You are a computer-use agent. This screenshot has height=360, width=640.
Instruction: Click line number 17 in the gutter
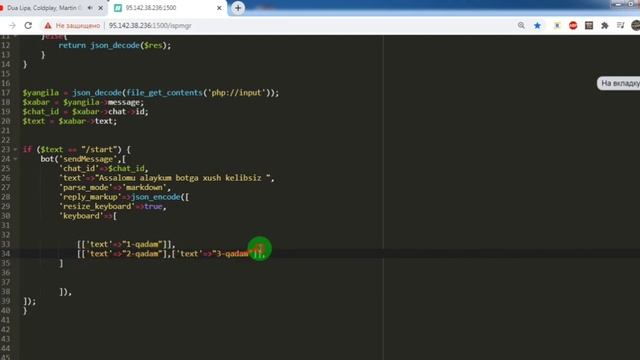6,93
